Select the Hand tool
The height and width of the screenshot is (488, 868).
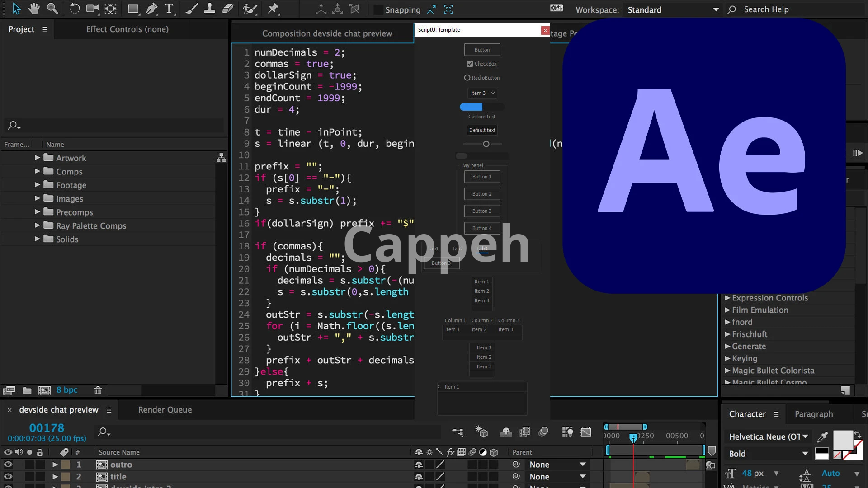pos(34,9)
